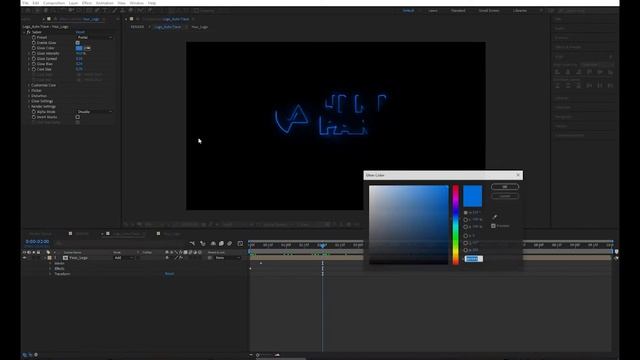Toggle stopwatch for Preset property
Image resolution: width=640 pixels, height=360 pixels.
coord(34,38)
